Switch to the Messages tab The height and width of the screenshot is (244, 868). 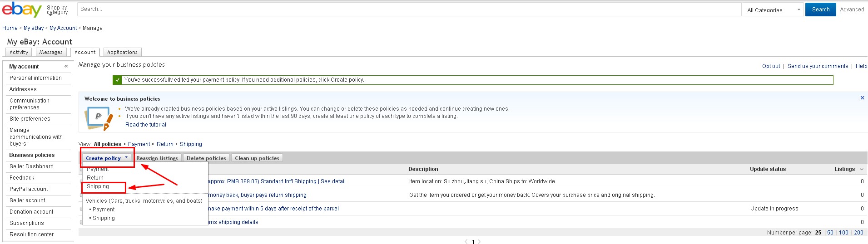pyautogui.click(x=51, y=52)
